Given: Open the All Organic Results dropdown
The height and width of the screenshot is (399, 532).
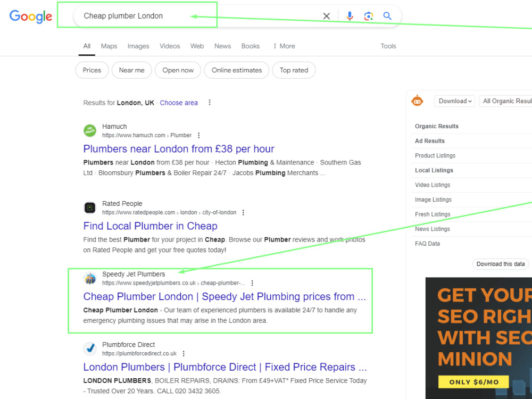Looking at the screenshot, I should tap(505, 101).
